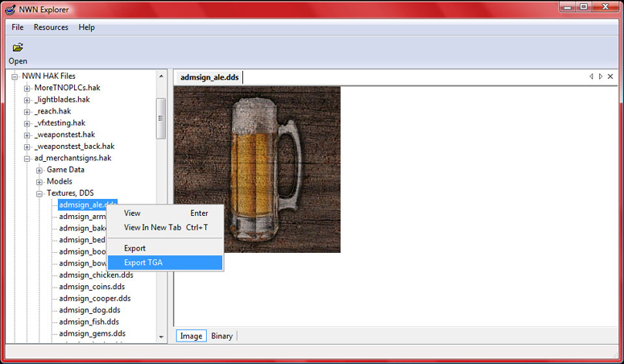Choose View In New Tab from context menu
Screen dimensions: 624x364
pos(165,227)
